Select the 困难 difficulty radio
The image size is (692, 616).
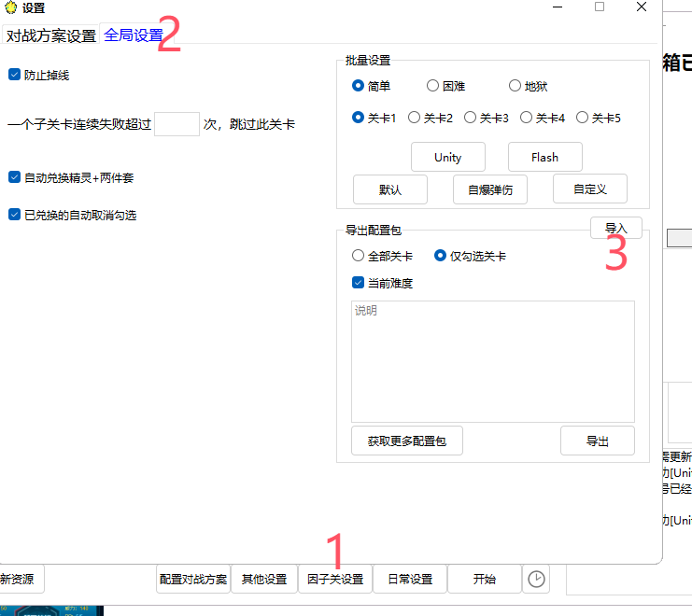click(432, 86)
